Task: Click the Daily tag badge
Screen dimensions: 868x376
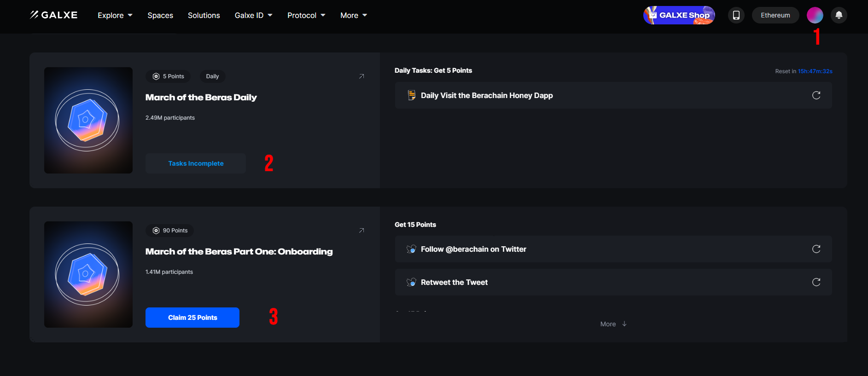Action: pos(212,76)
